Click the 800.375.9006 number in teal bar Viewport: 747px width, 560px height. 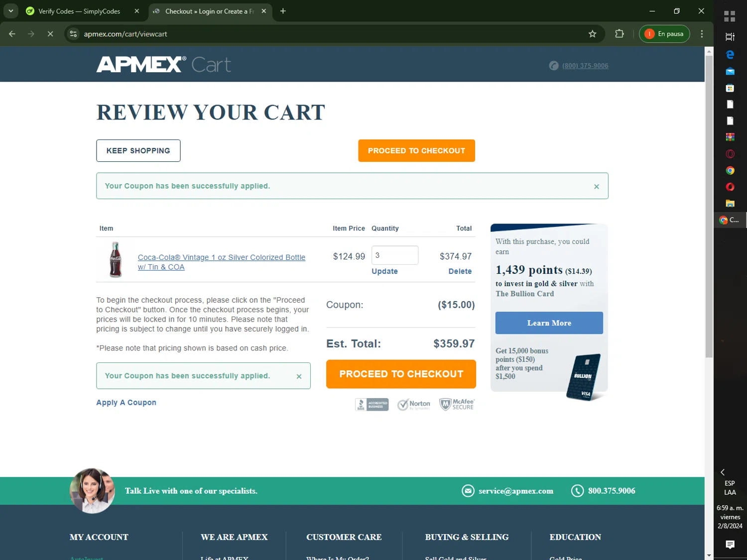click(x=612, y=491)
